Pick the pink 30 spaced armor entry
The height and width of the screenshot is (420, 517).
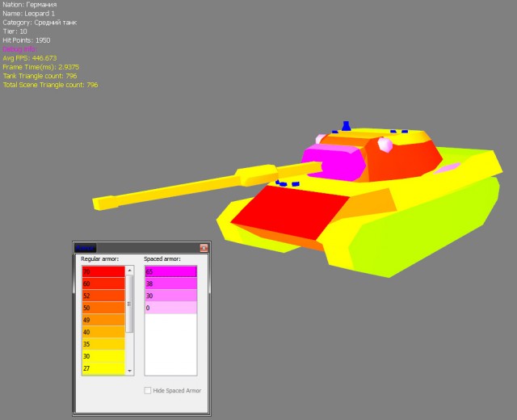click(x=170, y=296)
